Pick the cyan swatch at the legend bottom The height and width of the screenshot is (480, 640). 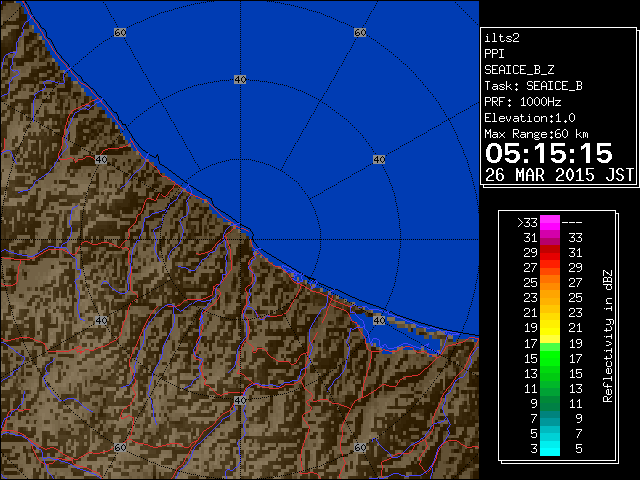coord(550,448)
